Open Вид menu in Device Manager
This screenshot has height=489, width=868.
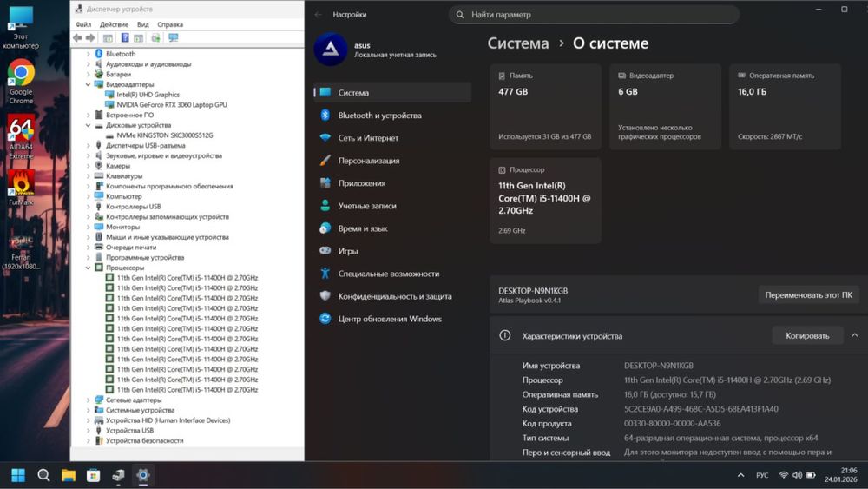143,24
